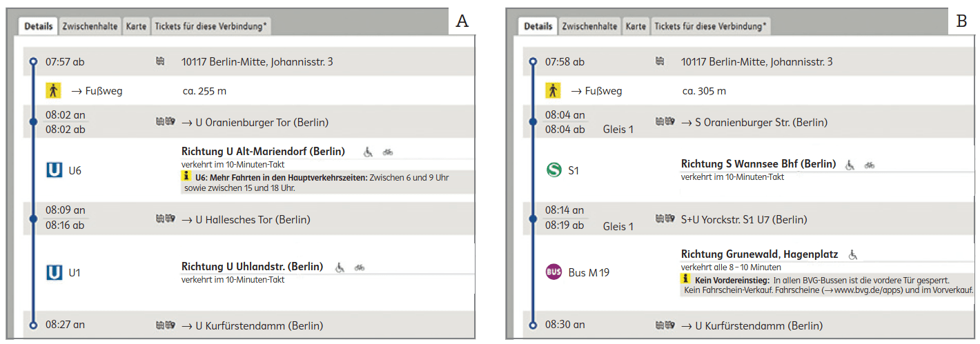Click the yellow pedestrian Fußweg icon in panel A
980x344 pixels.
[x=54, y=90]
